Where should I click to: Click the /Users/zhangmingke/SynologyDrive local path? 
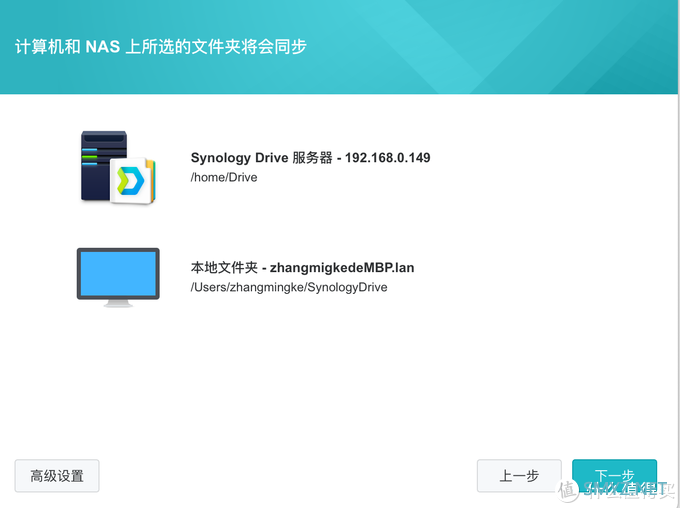click(289, 287)
